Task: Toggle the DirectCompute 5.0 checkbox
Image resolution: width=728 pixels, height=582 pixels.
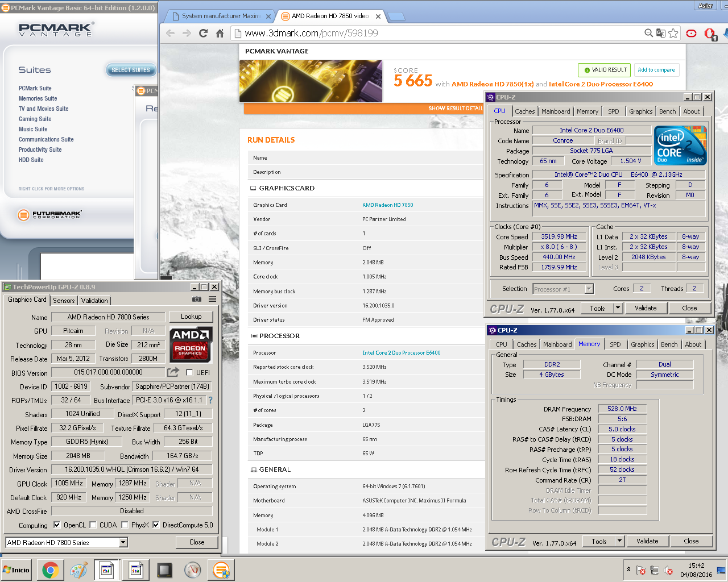Action: coord(156,525)
